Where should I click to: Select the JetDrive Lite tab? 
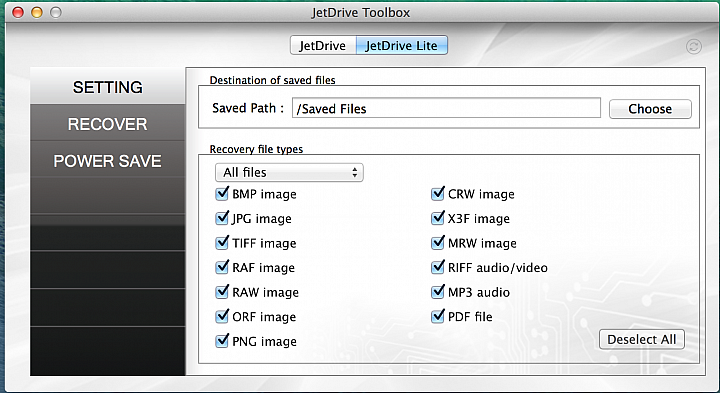[x=401, y=45]
